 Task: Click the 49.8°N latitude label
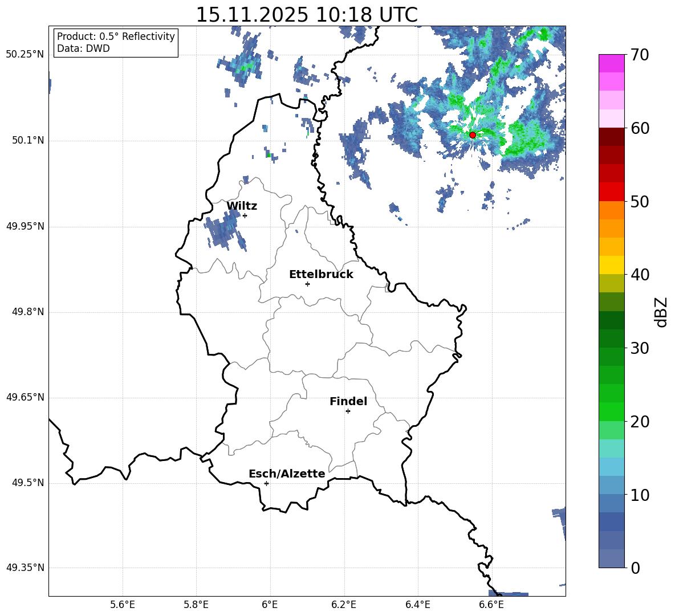point(28,312)
